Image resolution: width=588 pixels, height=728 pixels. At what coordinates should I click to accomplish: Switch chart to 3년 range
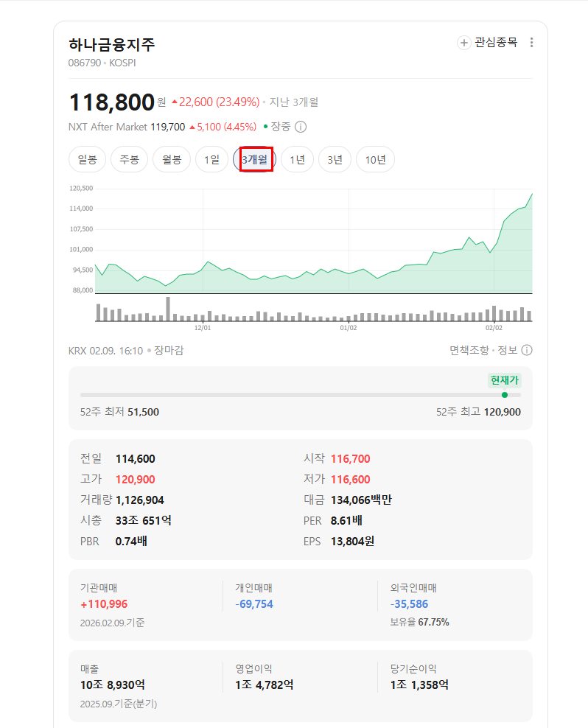tap(335, 160)
